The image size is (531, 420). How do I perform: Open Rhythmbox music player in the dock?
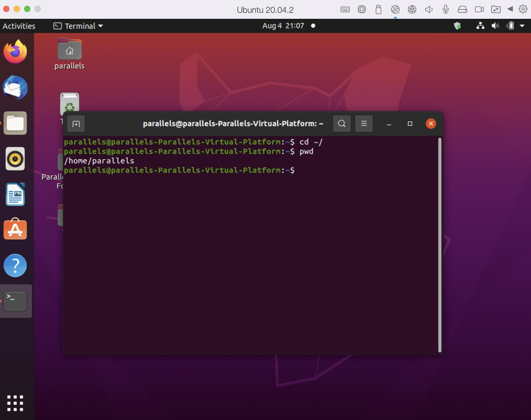[x=15, y=159]
